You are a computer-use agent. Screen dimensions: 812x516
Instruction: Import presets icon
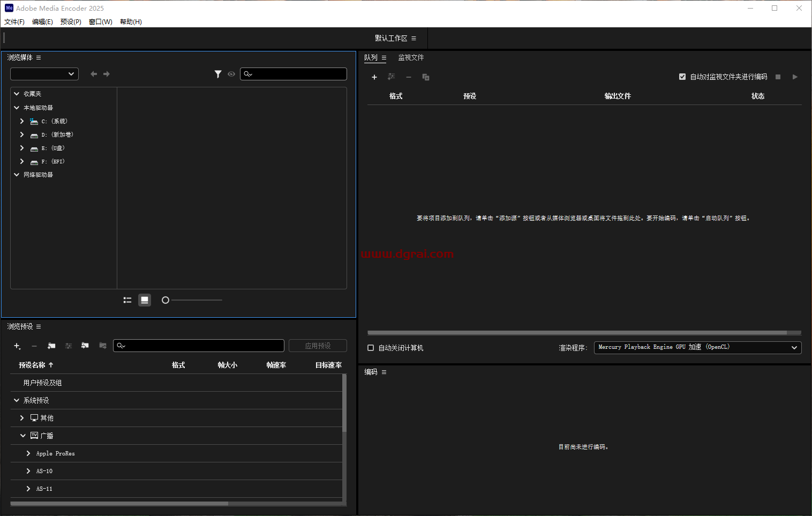click(x=85, y=346)
